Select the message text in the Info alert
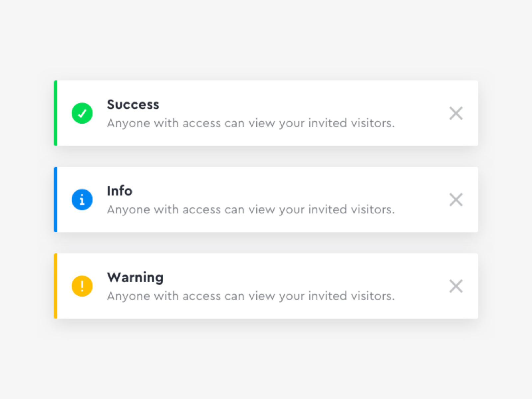The height and width of the screenshot is (399, 532). pos(251,209)
